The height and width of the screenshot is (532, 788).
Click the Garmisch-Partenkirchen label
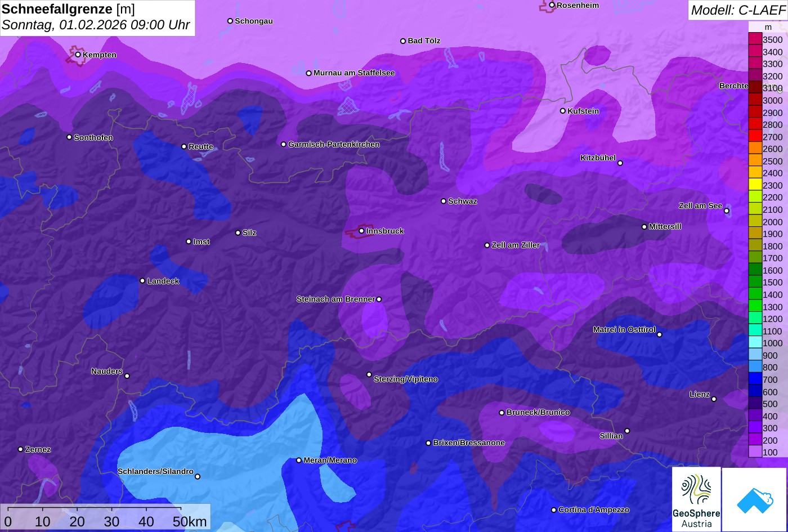[x=334, y=145]
